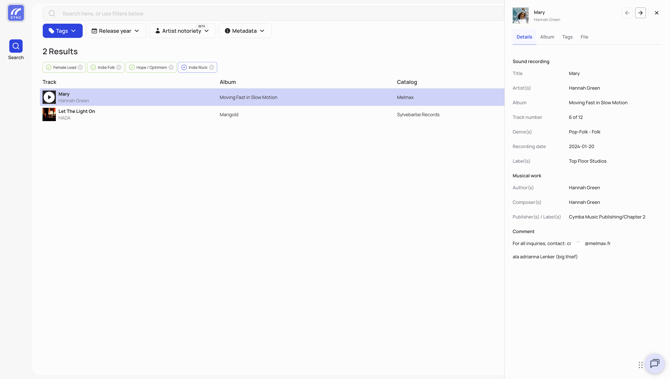The width and height of the screenshot is (670, 379).
Task: Click the HADA artist name
Action: coord(65,118)
